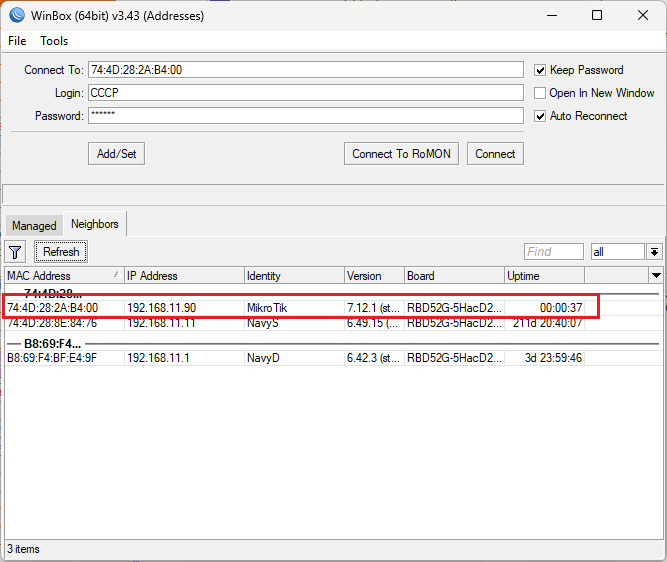Select the Neighbors tab
Viewport: 667px width, 562px height.
pos(94,224)
